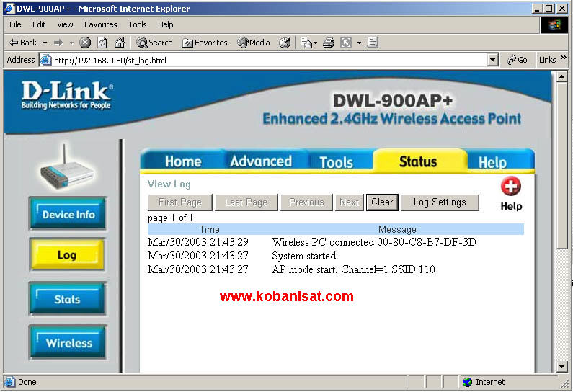Click the Last Page log button
This screenshot has width=573, height=392.
246,202
